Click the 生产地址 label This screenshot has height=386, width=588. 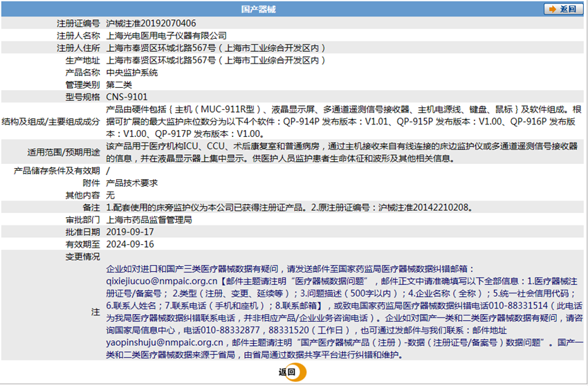(x=83, y=60)
